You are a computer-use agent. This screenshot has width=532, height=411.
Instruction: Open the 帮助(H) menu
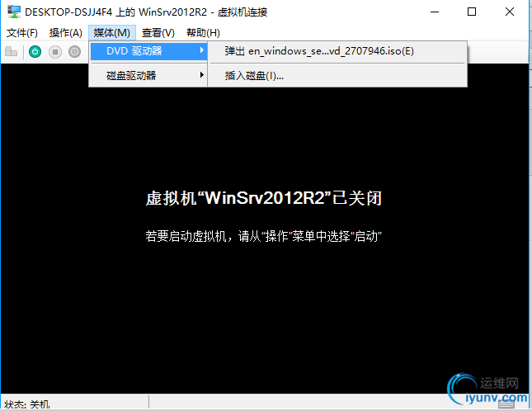203,33
